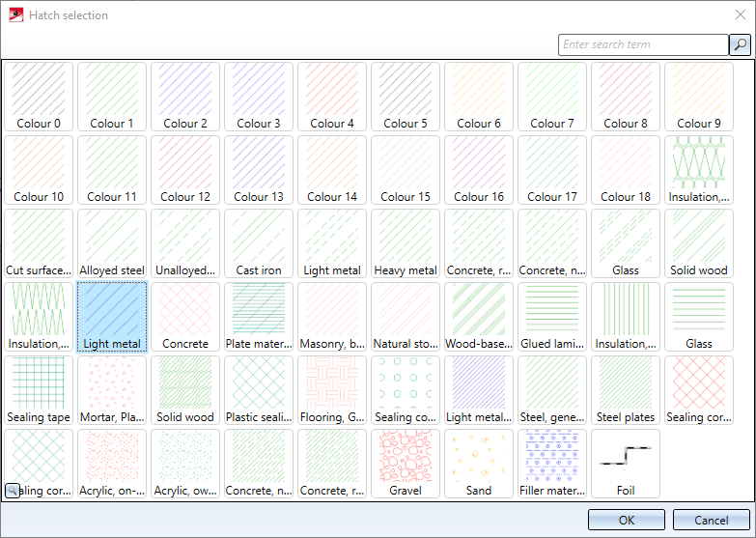Select the Colour 5 hatch
Image resolution: width=756 pixels, height=538 pixels.
[x=406, y=97]
